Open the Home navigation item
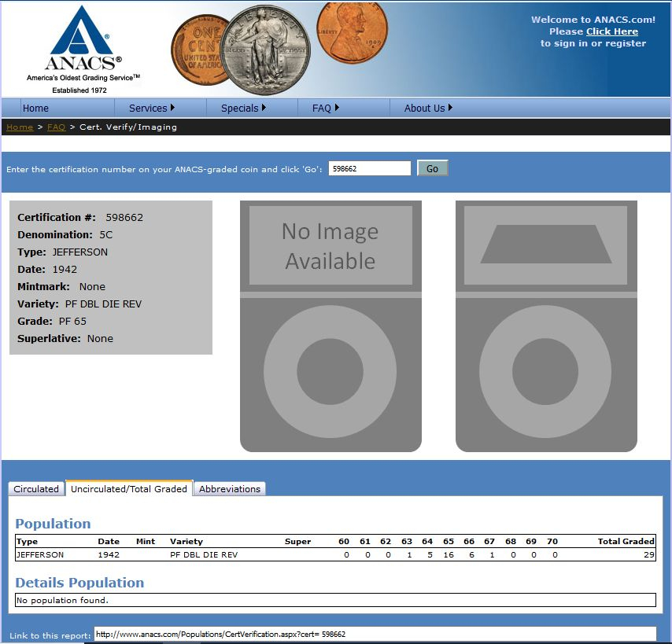Image resolution: width=672 pixels, height=644 pixels. 35,109
